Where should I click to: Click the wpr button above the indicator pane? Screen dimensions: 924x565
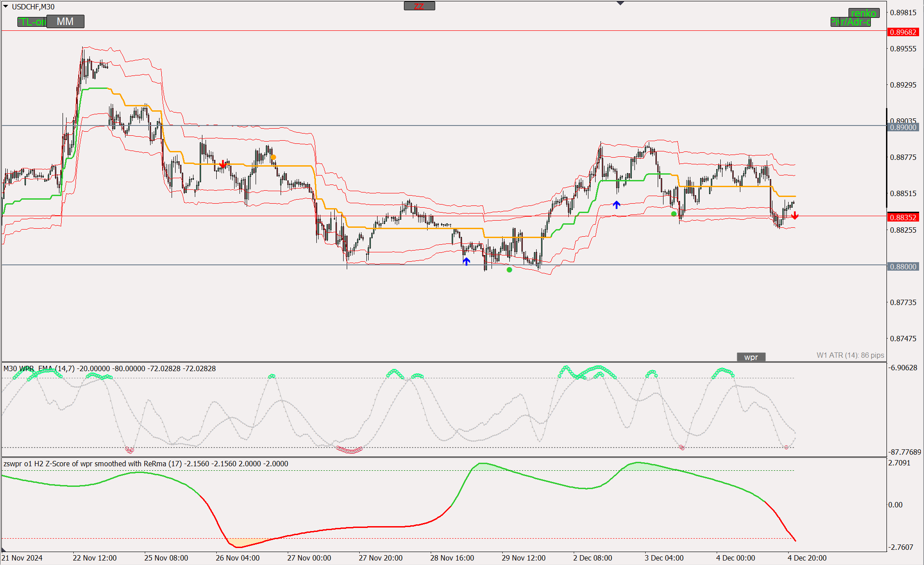[751, 357]
